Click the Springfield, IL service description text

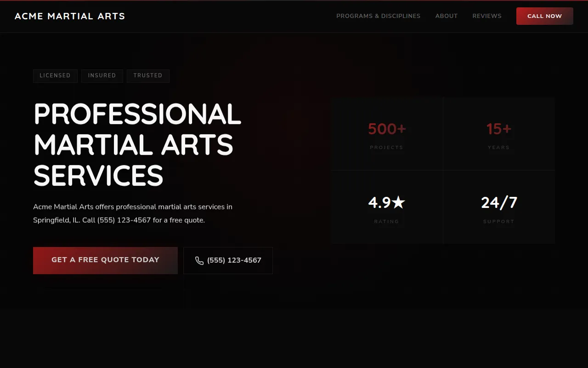(132, 213)
